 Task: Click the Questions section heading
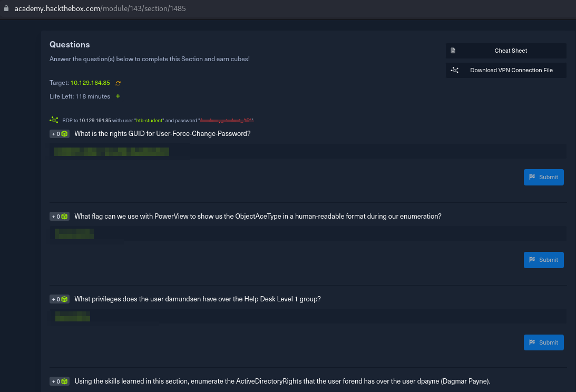tap(70, 45)
